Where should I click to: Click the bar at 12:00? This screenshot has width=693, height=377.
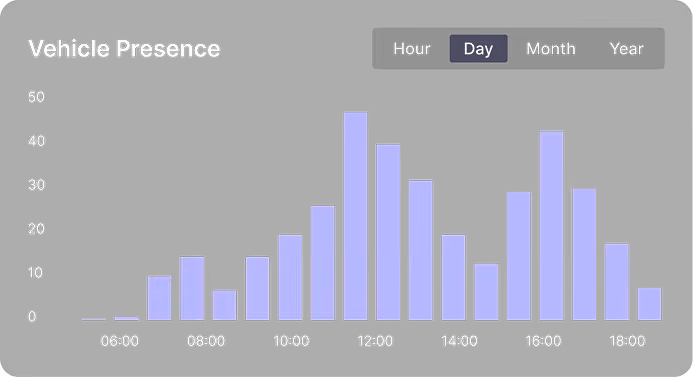[x=388, y=232]
